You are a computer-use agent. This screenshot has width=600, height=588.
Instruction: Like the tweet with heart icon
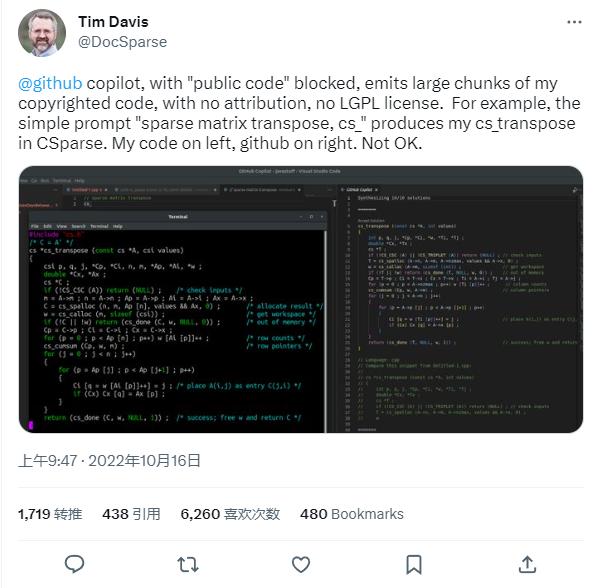[301, 565]
